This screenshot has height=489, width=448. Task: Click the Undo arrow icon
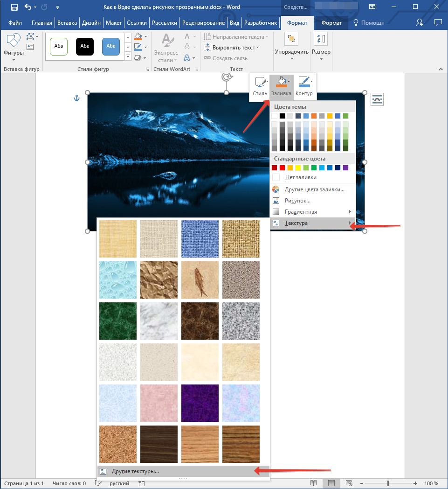click(28, 7)
